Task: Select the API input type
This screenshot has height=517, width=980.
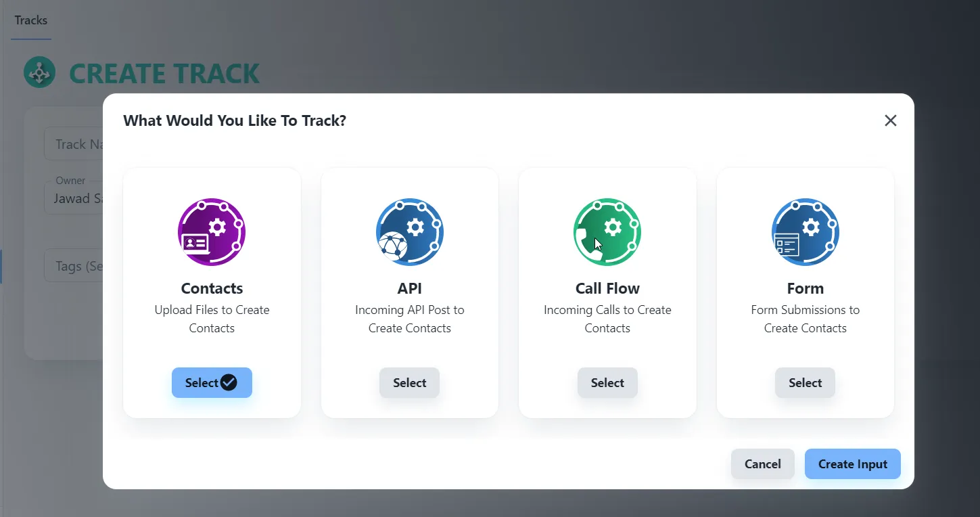Action: click(x=410, y=383)
